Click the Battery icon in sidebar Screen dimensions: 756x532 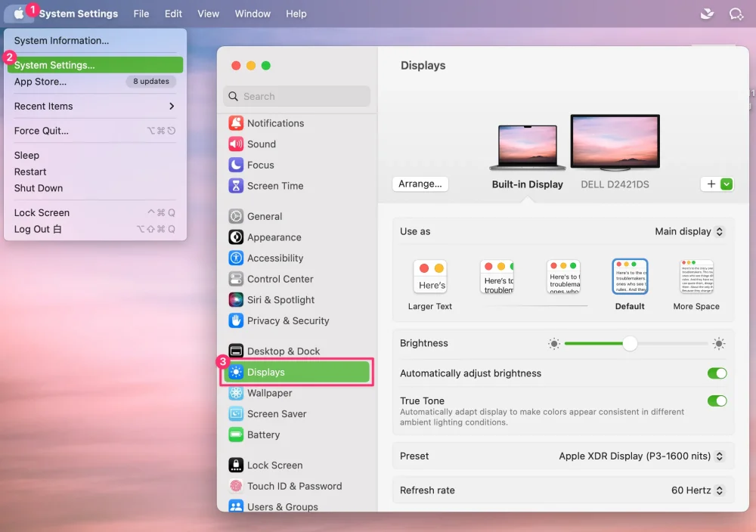point(236,435)
